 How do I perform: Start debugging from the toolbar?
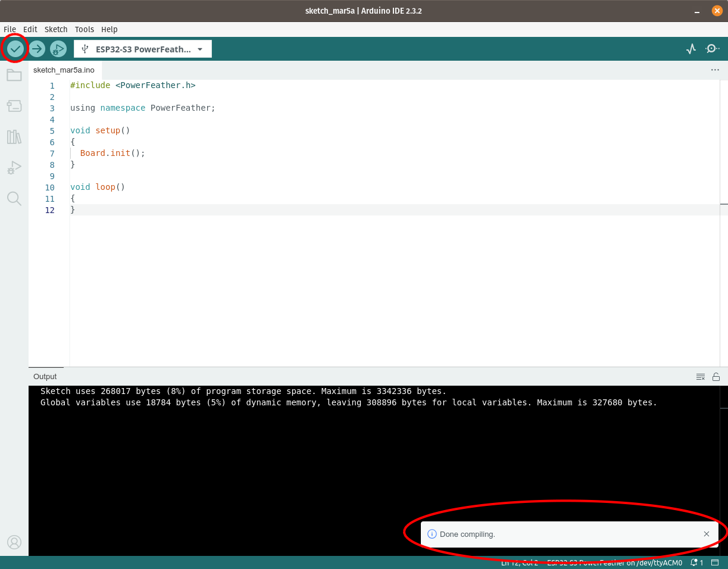(x=58, y=49)
